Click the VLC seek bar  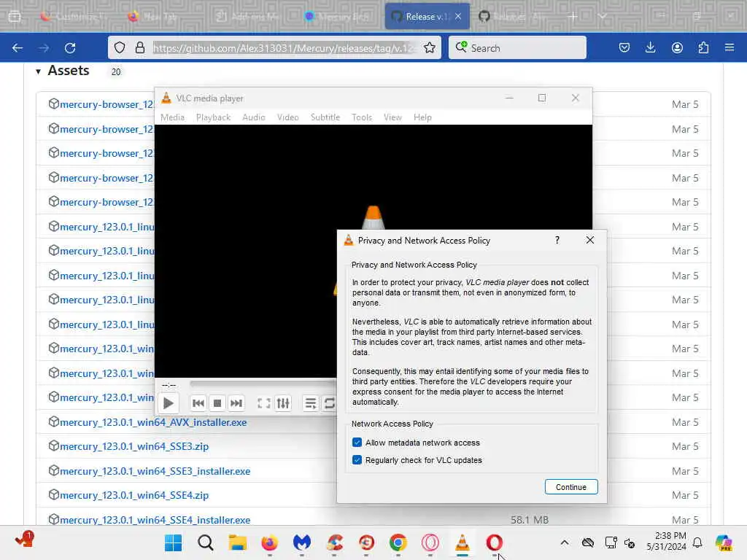(263, 384)
